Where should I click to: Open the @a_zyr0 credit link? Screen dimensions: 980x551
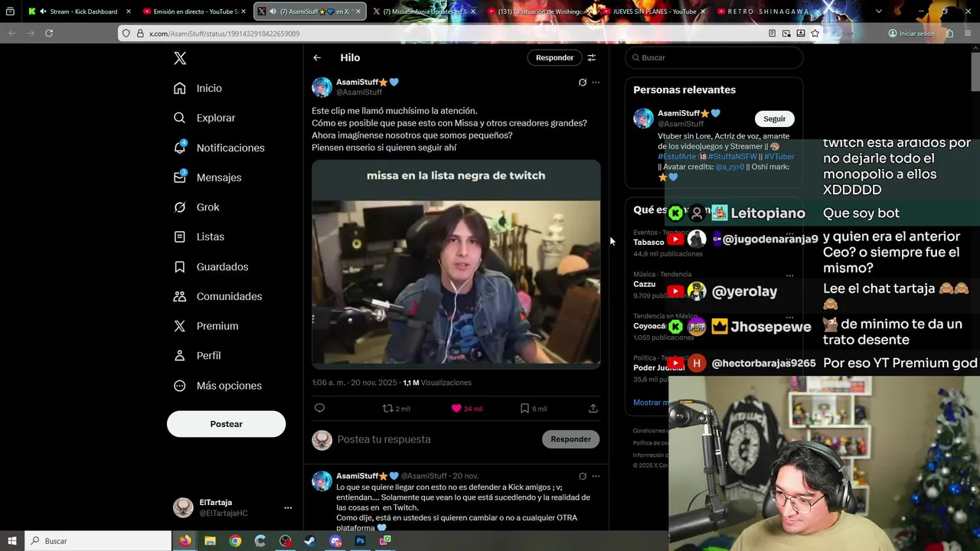tap(730, 167)
